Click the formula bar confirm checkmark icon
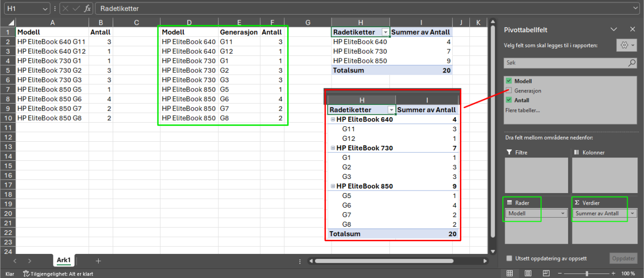 coord(76,9)
